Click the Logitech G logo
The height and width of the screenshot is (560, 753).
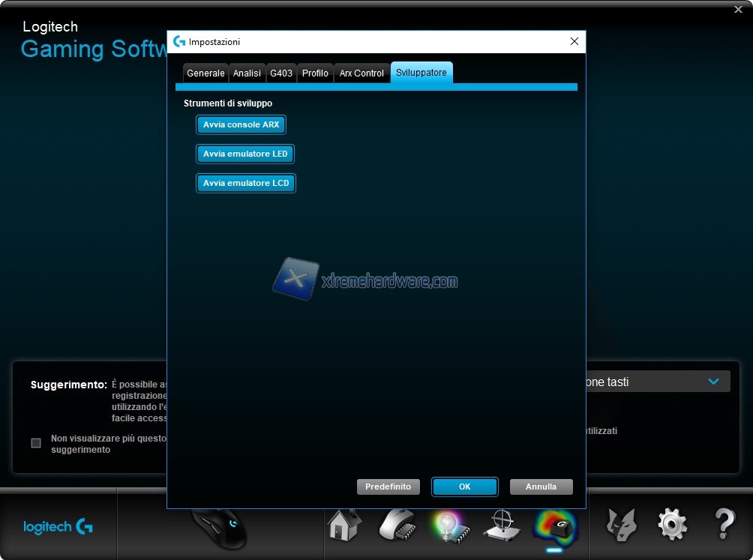pyautogui.click(x=58, y=527)
